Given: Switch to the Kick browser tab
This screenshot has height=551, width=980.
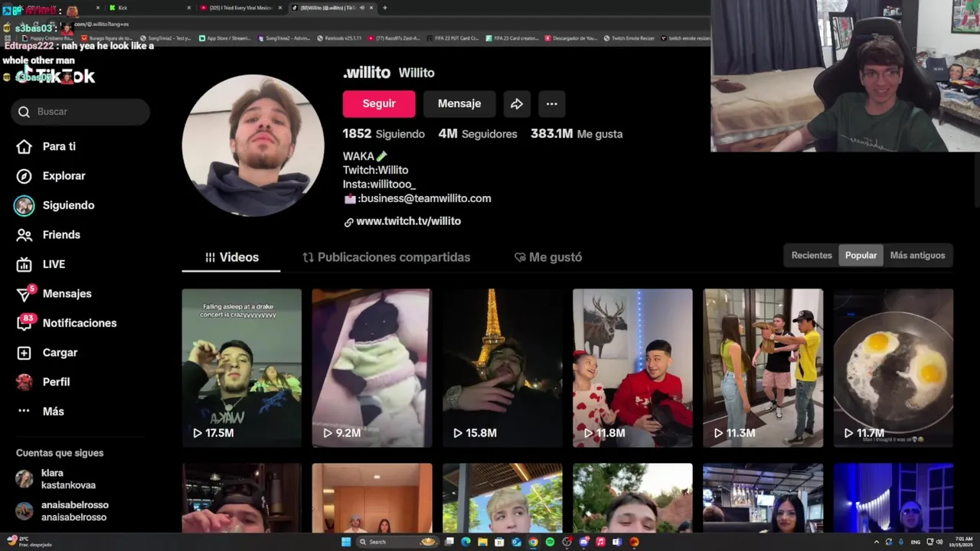Looking at the screenshot, I should point(149,8).
